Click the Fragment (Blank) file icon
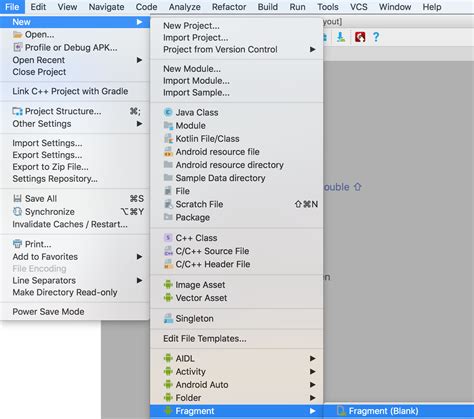The width and height of the screenshot is (474, 419). (341, 411)
